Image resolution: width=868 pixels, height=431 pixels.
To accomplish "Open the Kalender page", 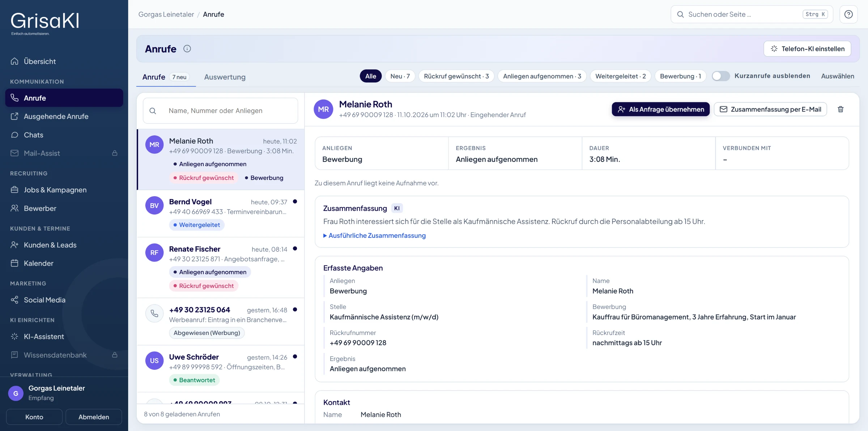I will 64,263.
